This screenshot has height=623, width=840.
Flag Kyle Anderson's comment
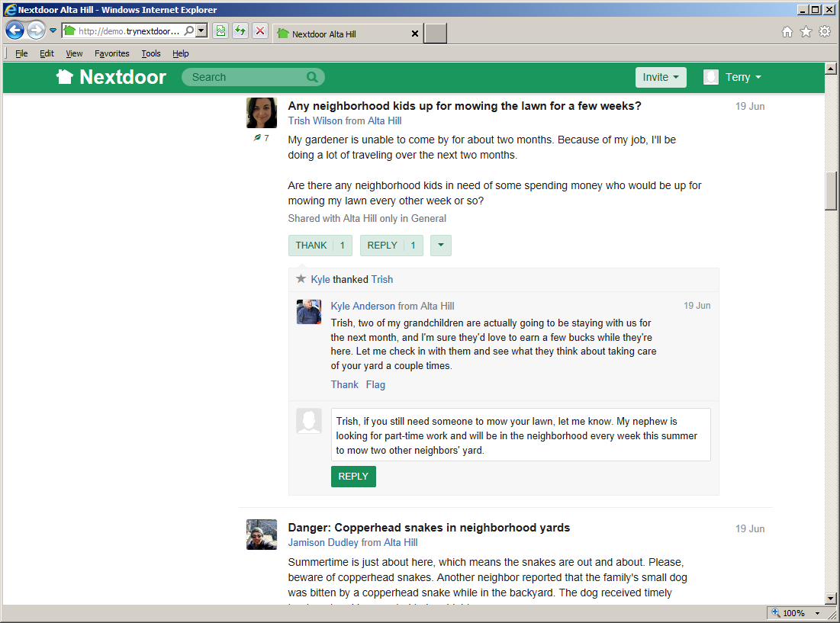(375, 385)
